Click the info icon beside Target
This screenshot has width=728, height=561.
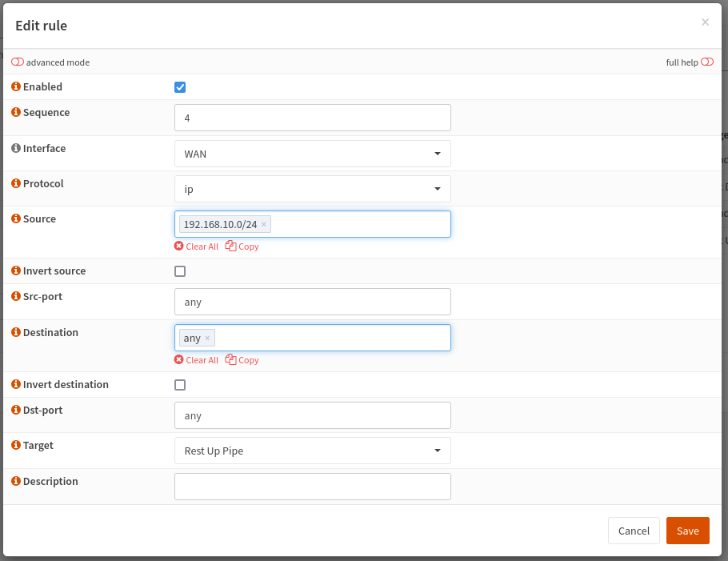(x=15, y=446)
